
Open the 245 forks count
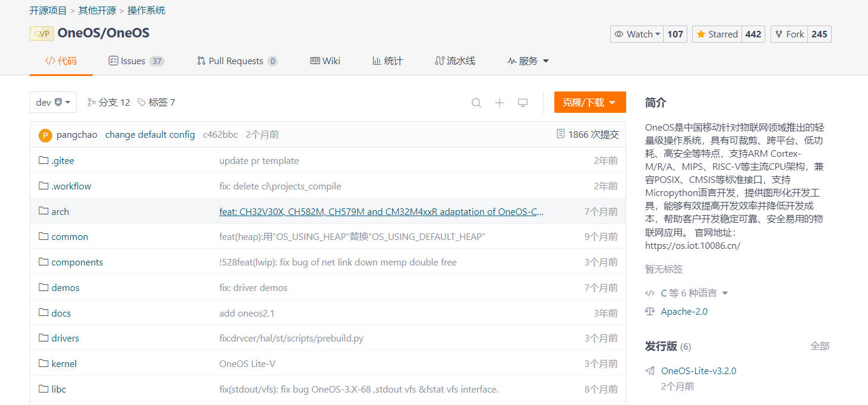click(819, 34)
